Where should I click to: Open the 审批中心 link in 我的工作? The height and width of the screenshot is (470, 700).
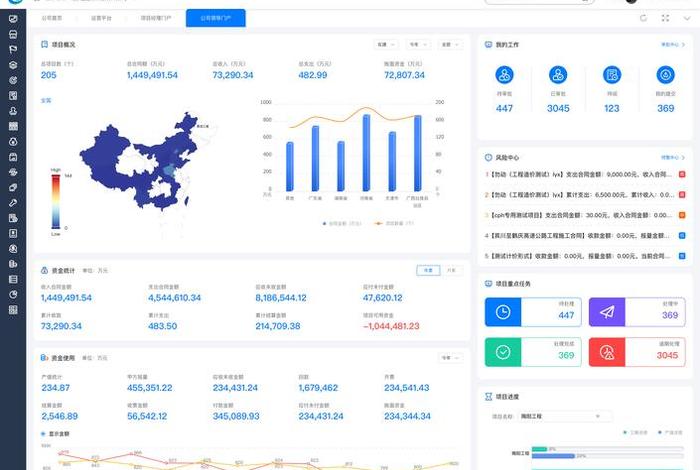click(x=673, y=45)
